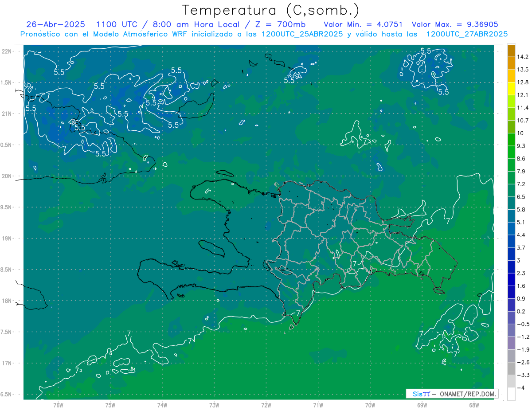532x411 pixels.
Task: Click the 1.6 color scale label
Action: (521, 286)
